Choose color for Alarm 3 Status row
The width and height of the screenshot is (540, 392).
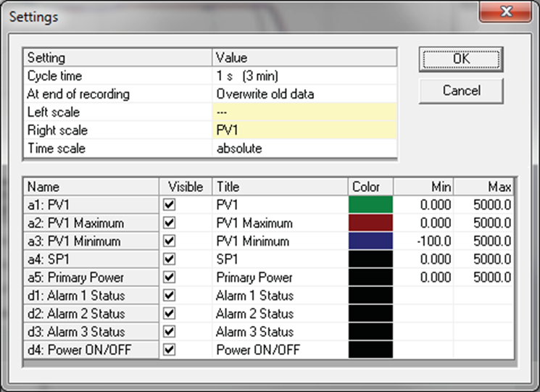[370, 332]
